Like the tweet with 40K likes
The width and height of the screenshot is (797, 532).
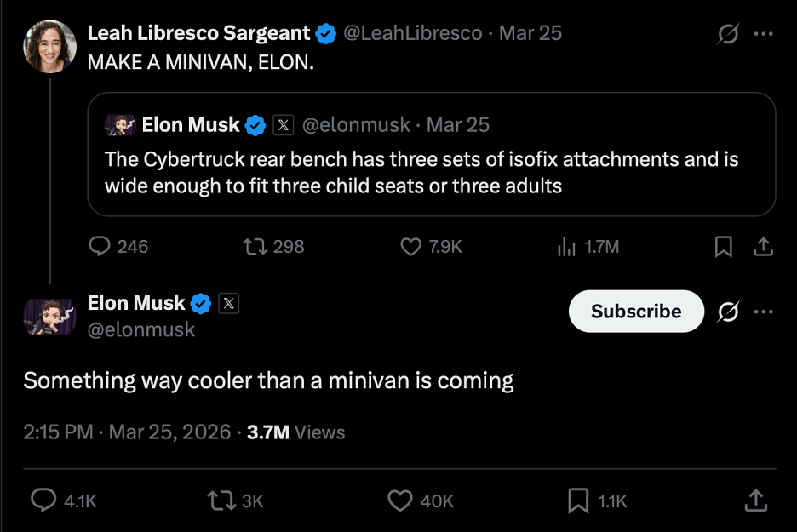(400, 501)
